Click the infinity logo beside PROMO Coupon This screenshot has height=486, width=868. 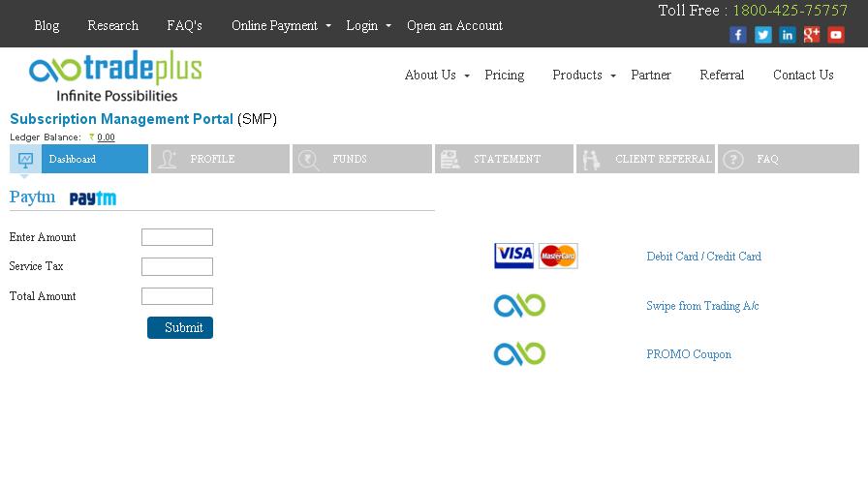coord(520,354)
